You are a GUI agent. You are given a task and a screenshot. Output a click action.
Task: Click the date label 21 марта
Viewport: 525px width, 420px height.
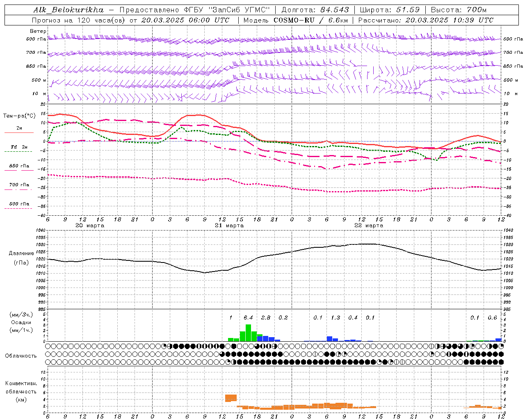(x=229, y=226)
